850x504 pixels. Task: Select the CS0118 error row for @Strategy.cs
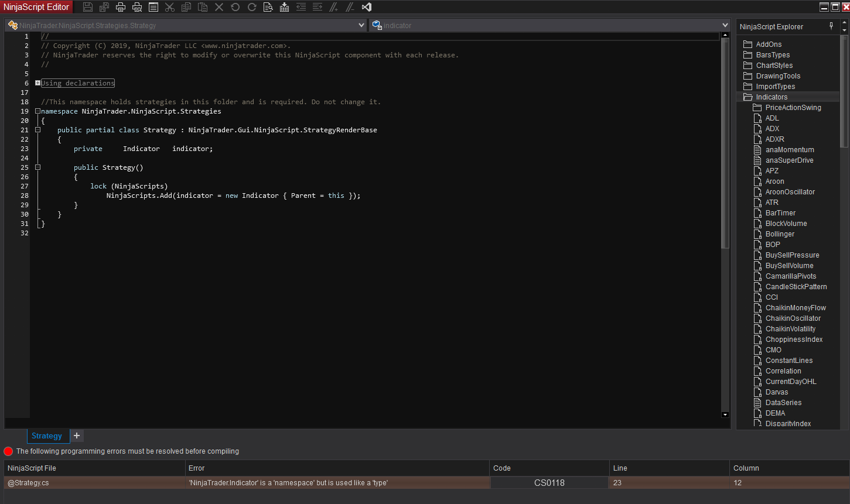[x=246, y=483]
